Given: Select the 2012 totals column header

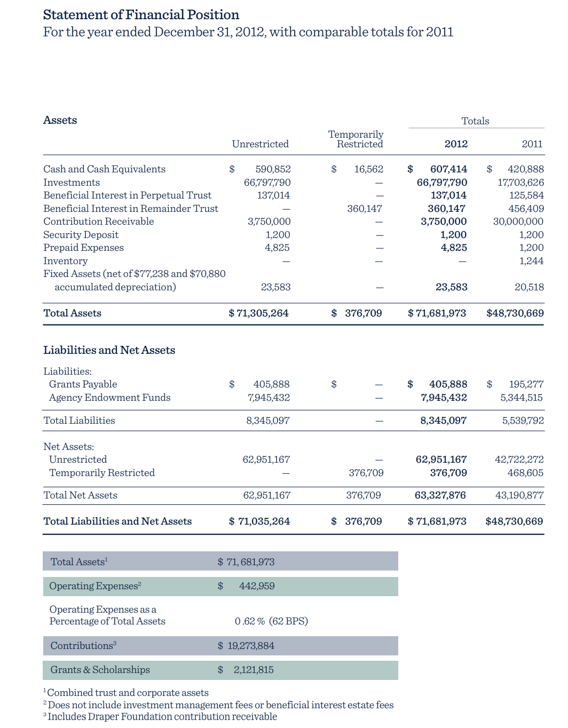Looking at the screenshot, I should tap(455, 144).
